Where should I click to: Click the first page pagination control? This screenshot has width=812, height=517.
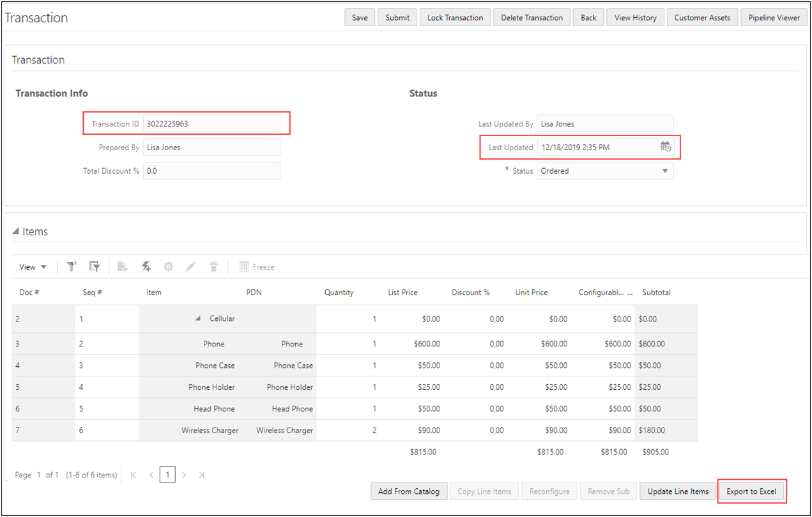[x=133, y=475]
